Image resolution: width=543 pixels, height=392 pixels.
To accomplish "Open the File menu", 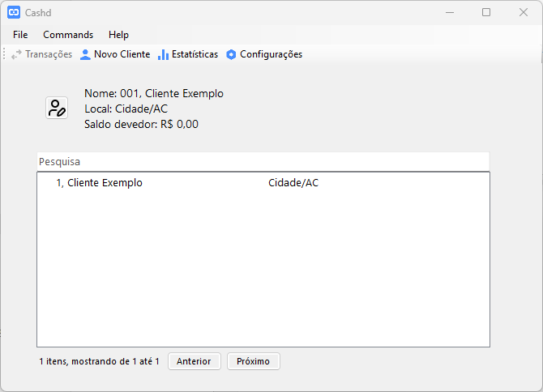I will pyautogui.click(x=20, y=35).
